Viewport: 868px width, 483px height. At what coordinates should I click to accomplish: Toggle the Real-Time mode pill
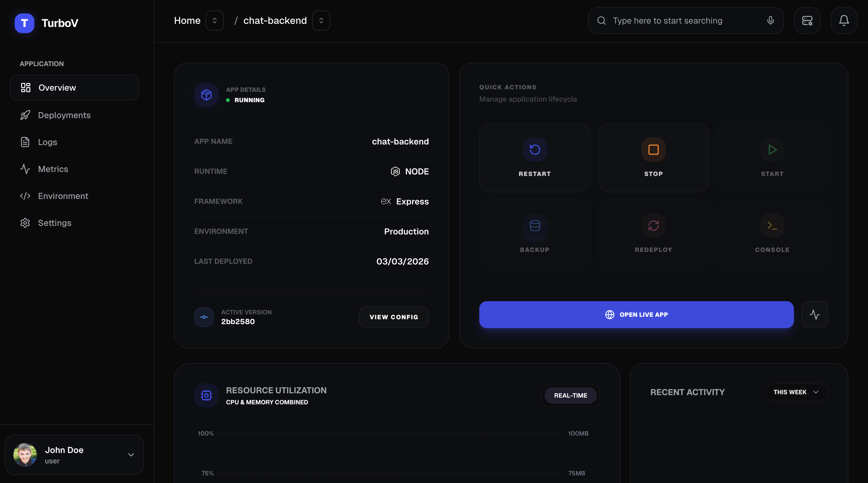click(x=571, y=395)
